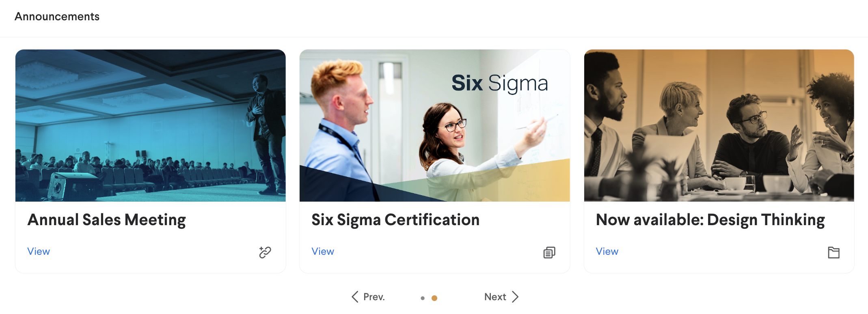Viewport: 868px width, 314px height.
Task: Click the folder icon on Design Thinking card
Action: point(833,252)
